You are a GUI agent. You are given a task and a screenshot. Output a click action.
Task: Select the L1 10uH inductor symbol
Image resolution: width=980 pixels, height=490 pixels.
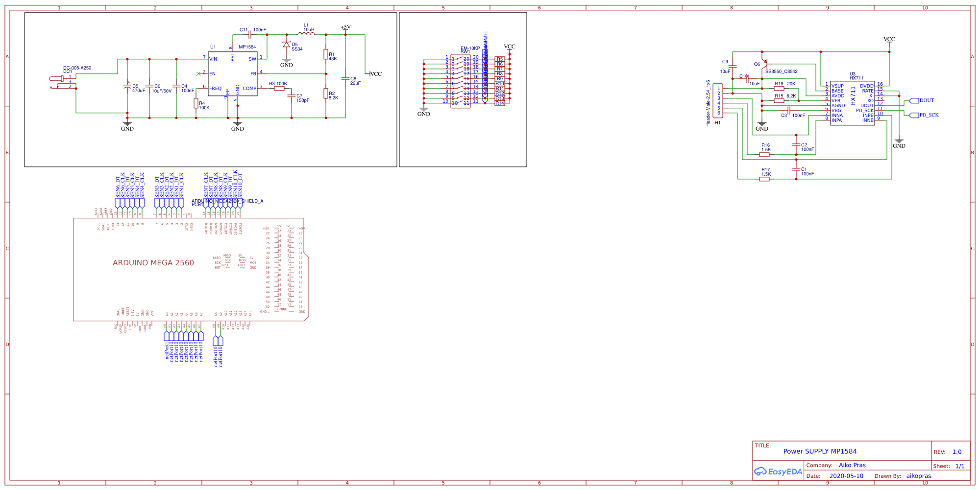click(306, 34)
